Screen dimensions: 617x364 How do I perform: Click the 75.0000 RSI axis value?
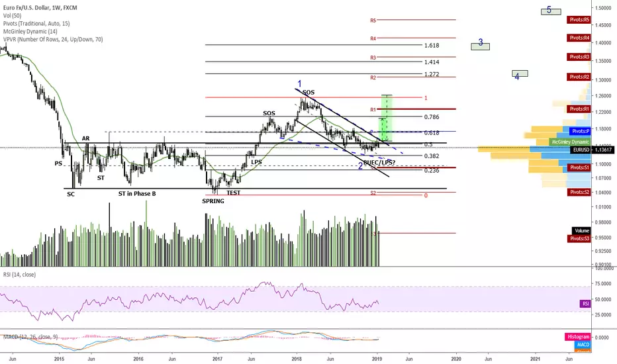603,284
